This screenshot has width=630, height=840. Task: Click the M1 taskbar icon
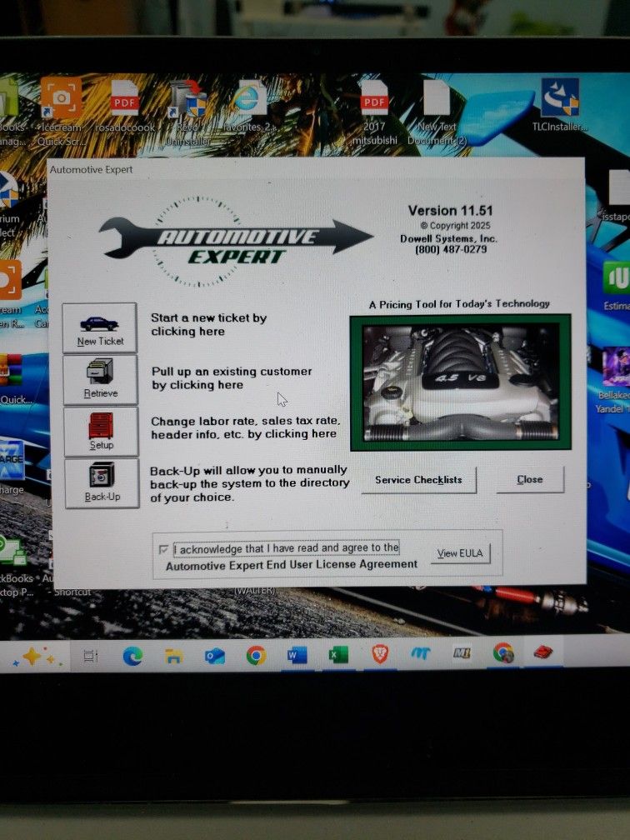pos(462,653)
